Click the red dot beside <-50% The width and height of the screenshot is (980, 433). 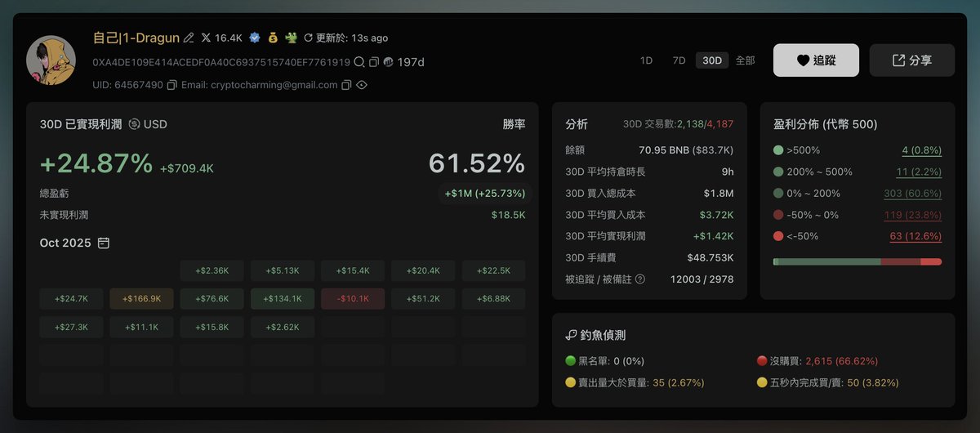click(777, 236)
